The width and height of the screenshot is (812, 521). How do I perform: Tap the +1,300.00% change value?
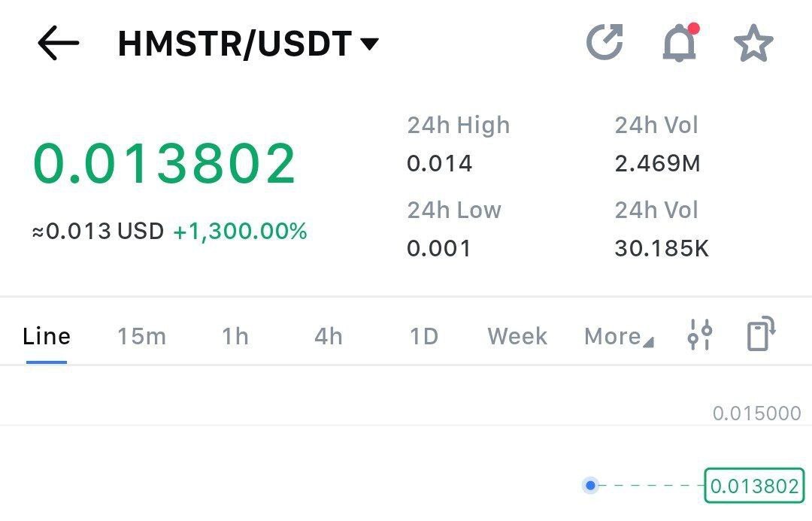tap(240, 232)
